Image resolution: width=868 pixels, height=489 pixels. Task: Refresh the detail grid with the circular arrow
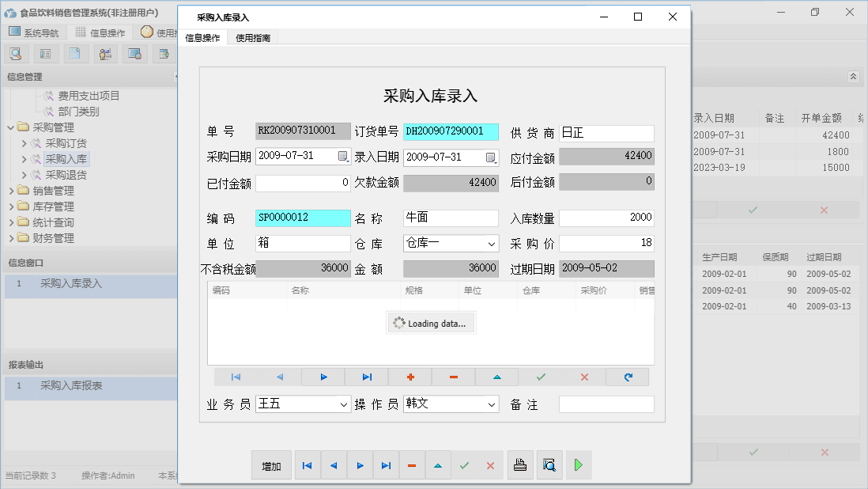[x=627, y=377]
